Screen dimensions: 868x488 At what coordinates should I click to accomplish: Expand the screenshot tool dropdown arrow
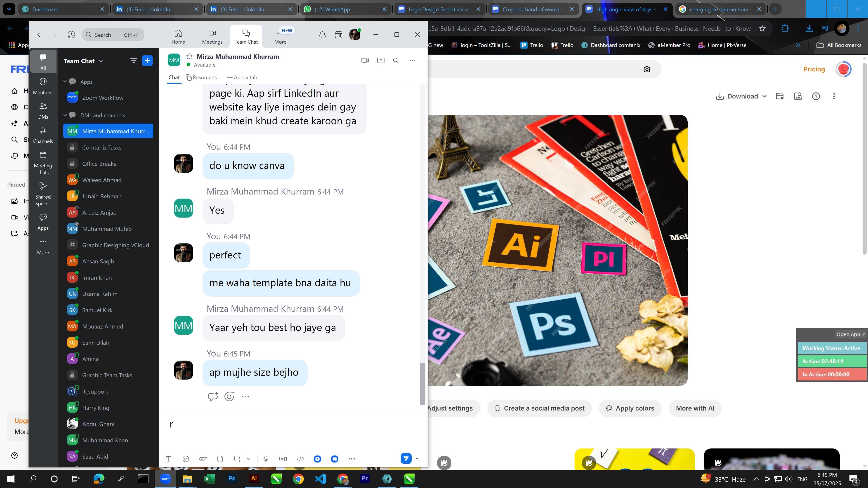(248, 459)
